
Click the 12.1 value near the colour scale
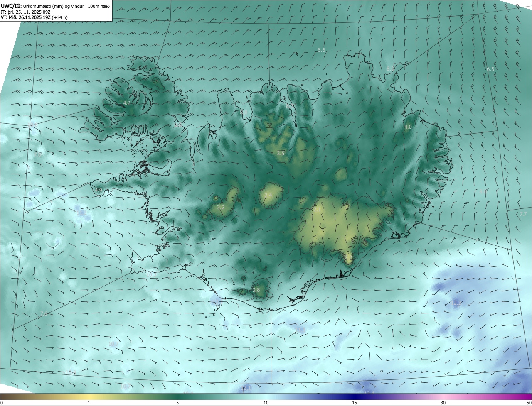pos(245,387)
